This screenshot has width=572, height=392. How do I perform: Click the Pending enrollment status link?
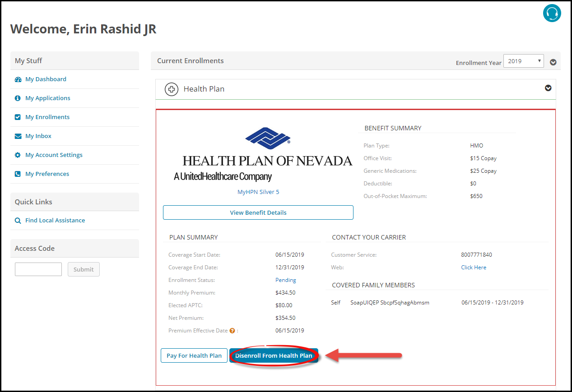(x=286, y=280)
